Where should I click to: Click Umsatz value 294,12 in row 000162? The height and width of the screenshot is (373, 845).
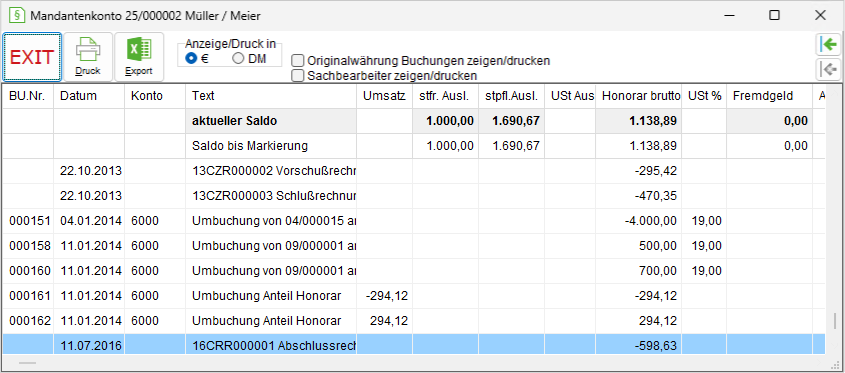tap(389, 321)
